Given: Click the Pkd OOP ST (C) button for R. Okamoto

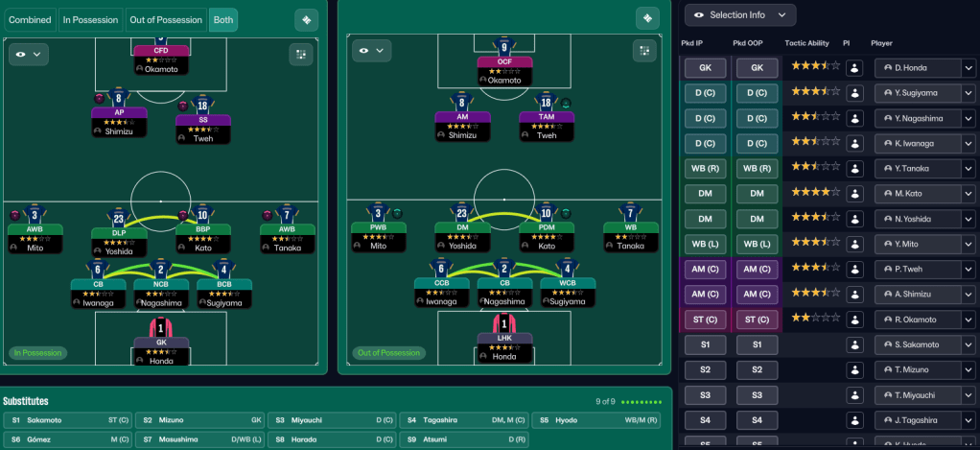Looking at the screenshot, I should [x=757, y=320].
